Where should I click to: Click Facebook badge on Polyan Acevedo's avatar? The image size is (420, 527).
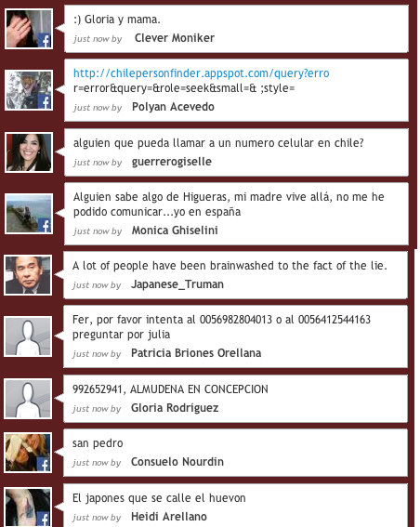[45, 101]
